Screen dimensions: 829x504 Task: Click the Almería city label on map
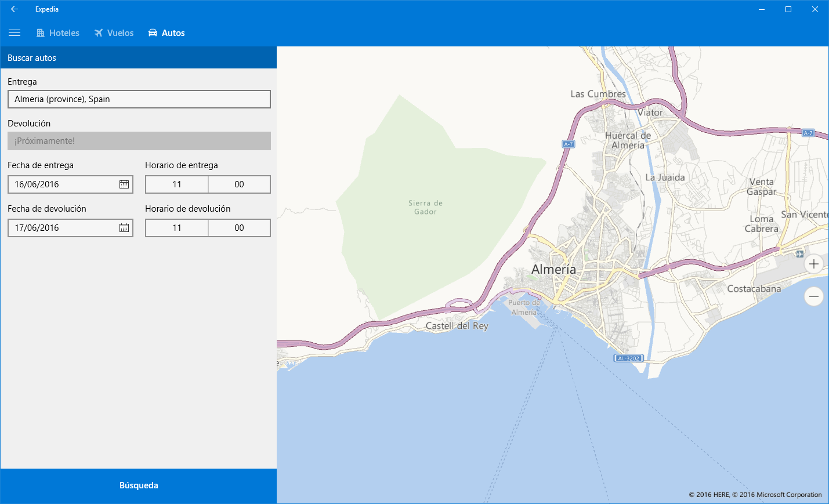click(553, 270)
